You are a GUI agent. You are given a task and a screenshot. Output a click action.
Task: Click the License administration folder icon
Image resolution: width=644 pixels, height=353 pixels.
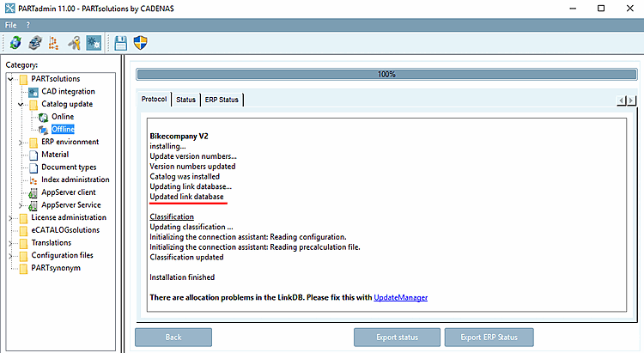click(24, 218)
